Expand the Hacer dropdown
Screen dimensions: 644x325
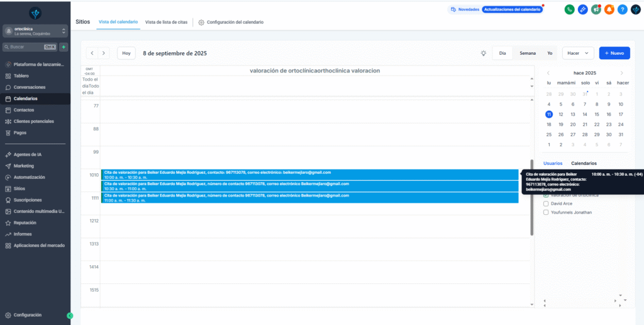[x=577, y=54]
